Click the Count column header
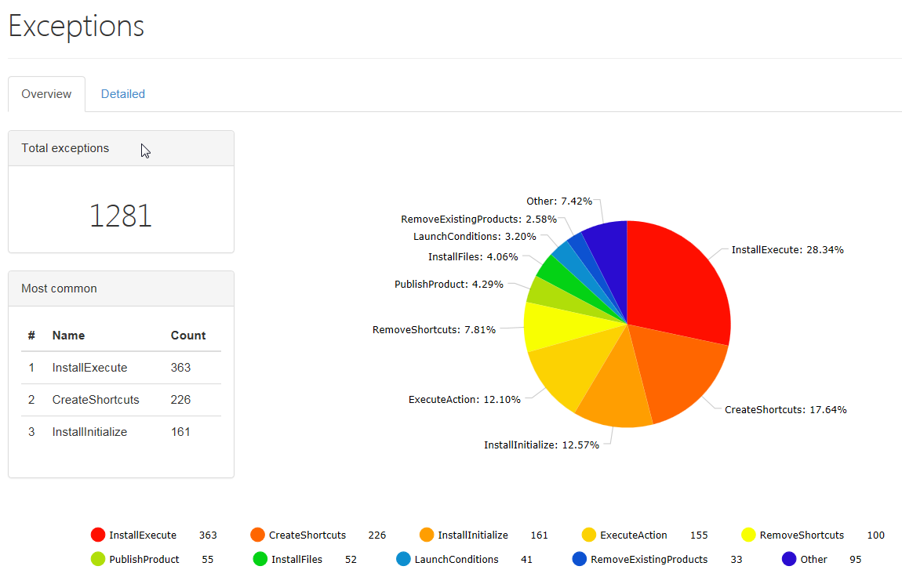The width and height of the screenshot is (902, 588). (188, 336)
